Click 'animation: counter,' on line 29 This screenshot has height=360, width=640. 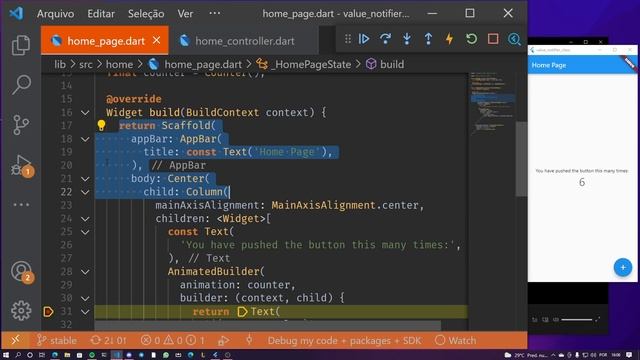pyautogui.click(x=238, y=285)
